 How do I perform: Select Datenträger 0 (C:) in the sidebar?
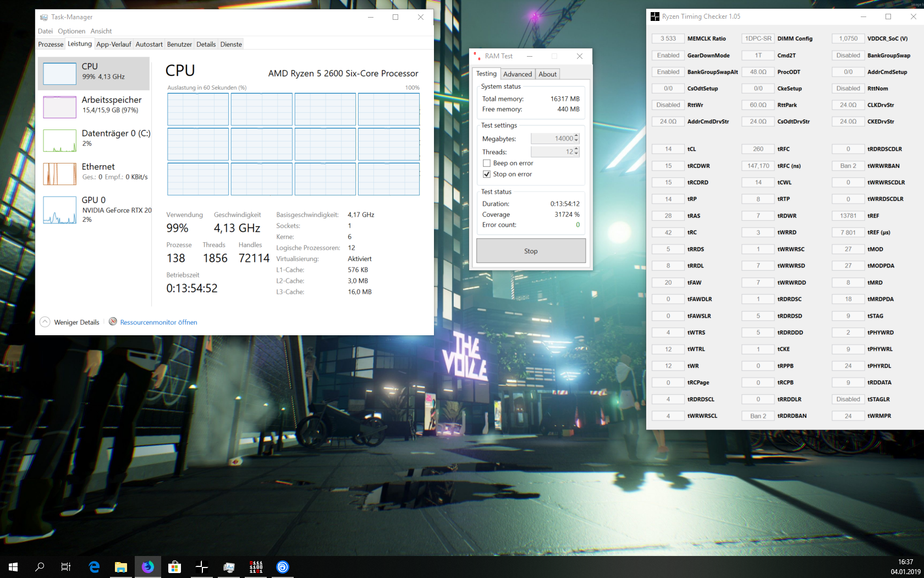(x=94, y=140)
